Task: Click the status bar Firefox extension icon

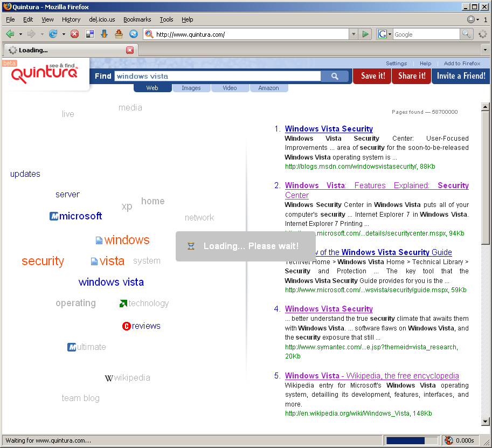Action: tap(449, 440)
